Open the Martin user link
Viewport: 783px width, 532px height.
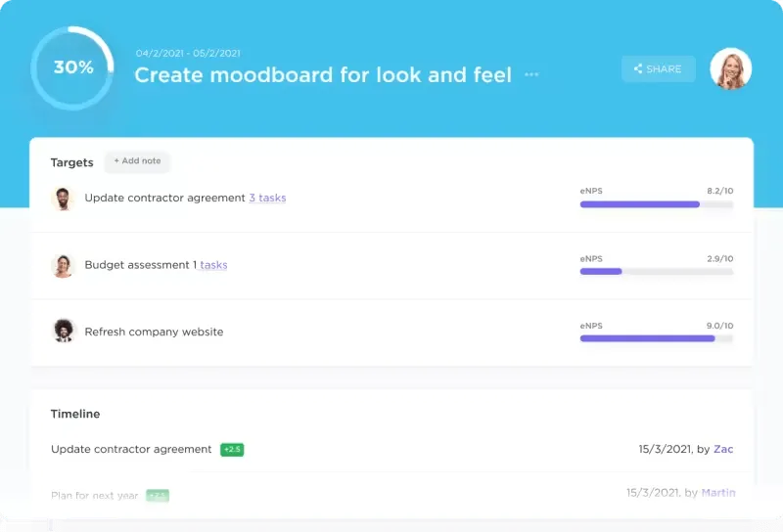[718, 493]
